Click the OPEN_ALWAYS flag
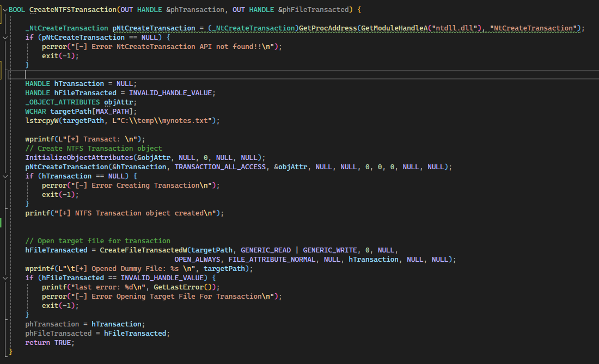Screen dimensions: 599x364 199,260
